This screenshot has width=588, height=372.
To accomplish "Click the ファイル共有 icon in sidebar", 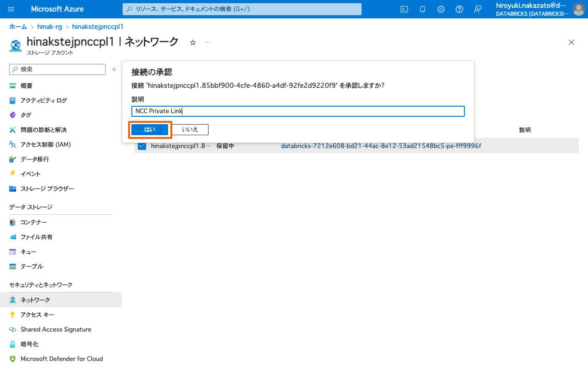I will tap(13, 237).
